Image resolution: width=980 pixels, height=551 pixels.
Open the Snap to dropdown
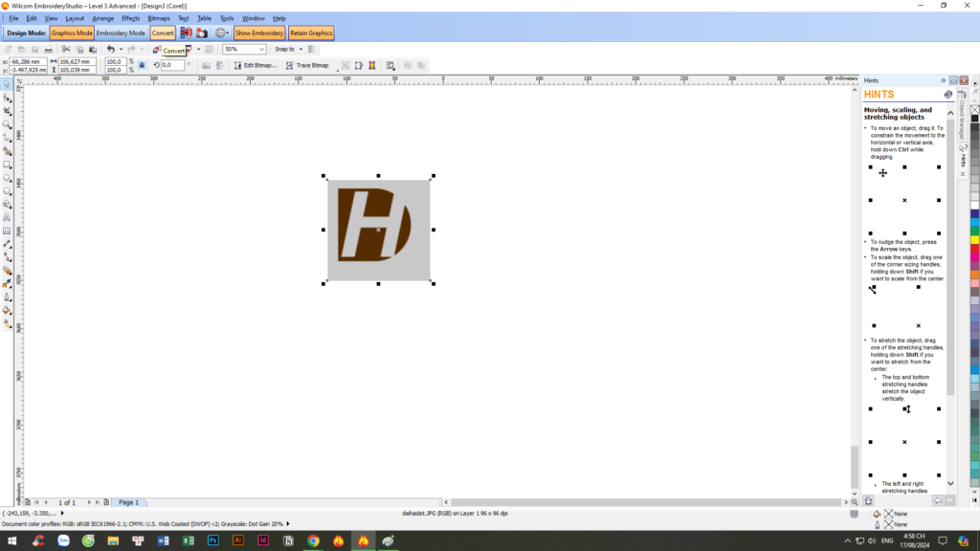tap(301, 50)
